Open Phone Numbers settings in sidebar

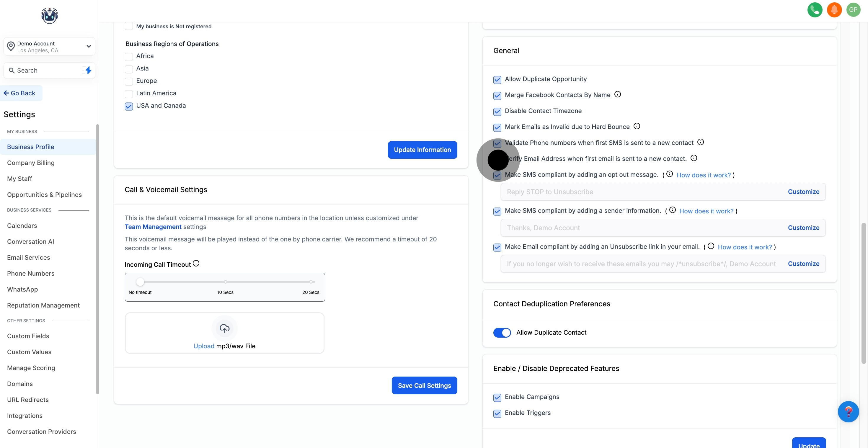[31, 273]
